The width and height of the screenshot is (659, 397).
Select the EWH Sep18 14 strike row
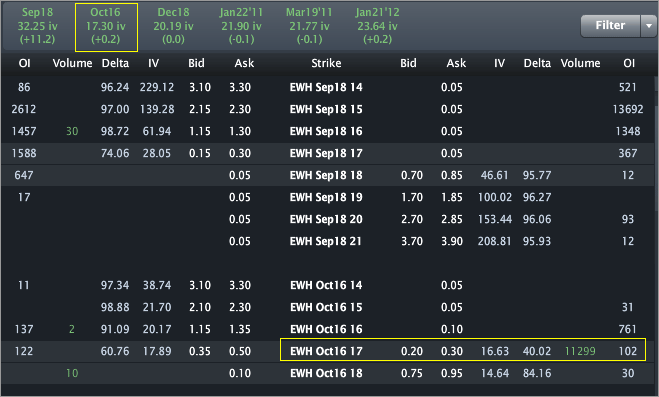click(x=328, y=87)
